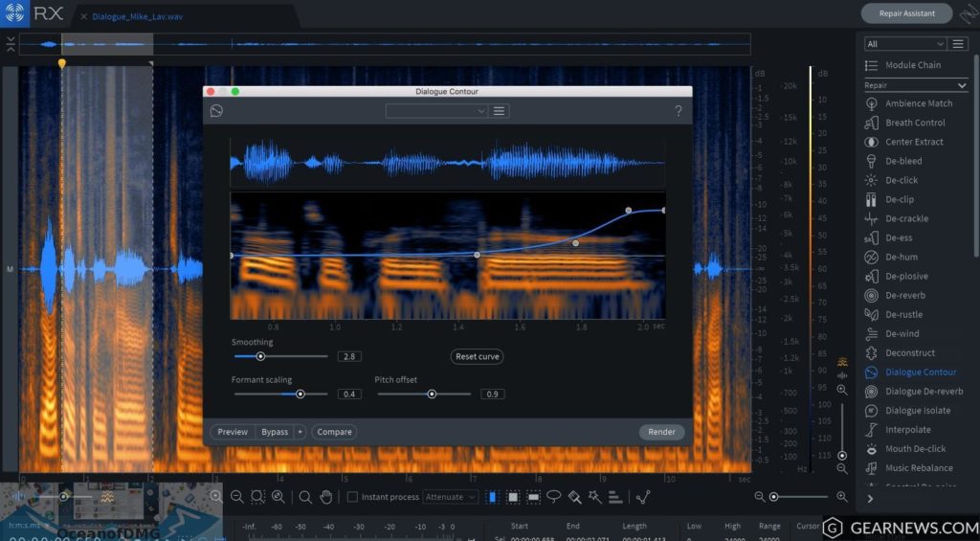980x541 pixels.
Task: Select the Magic Wand tool
Action: [x=594, y=497]
